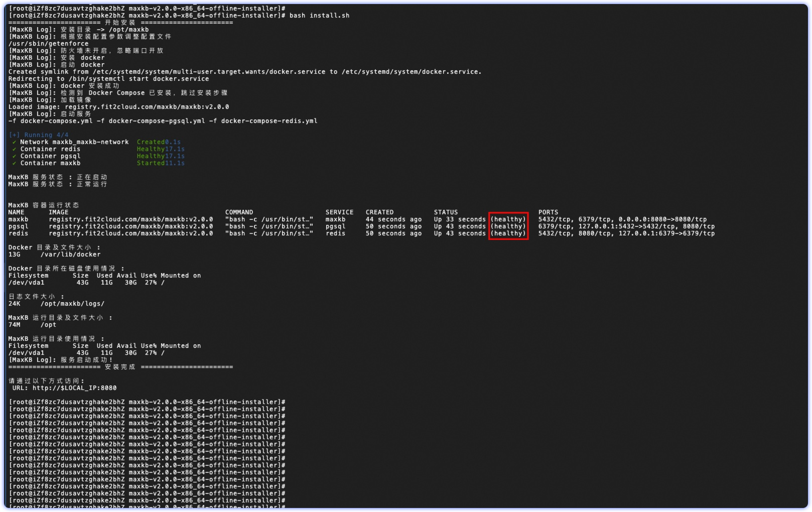The height and width of the screenshot is (512, 812).
Task: Click the checkmark next to Container pgsql
Action: pos(14,156)
